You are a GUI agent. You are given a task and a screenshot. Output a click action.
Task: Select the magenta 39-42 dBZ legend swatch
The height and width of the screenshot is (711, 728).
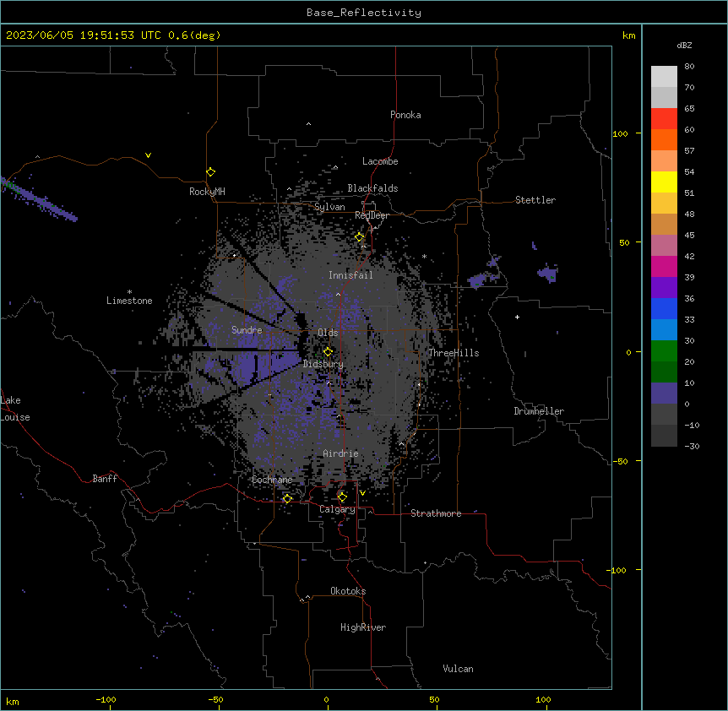point(664,266)
